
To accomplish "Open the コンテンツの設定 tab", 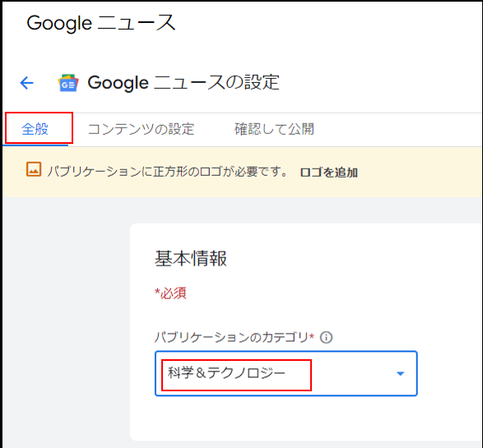I will (x=141, y=129).
